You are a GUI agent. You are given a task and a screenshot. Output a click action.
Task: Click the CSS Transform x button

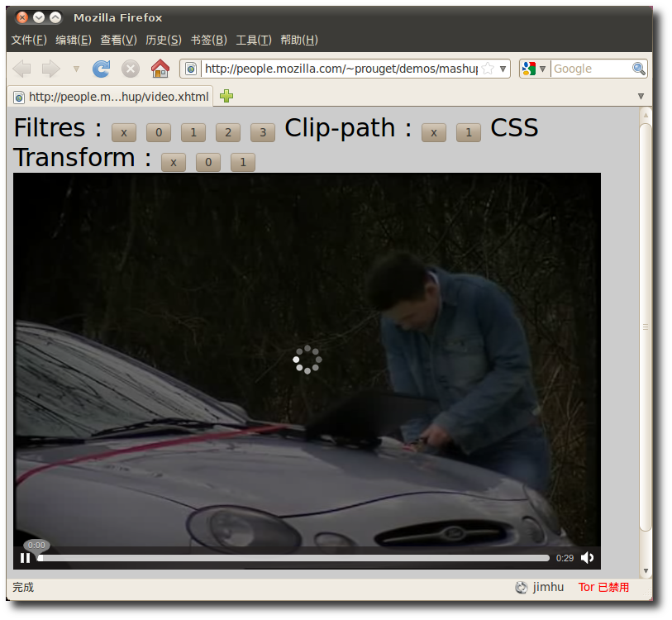coord(174,162)
